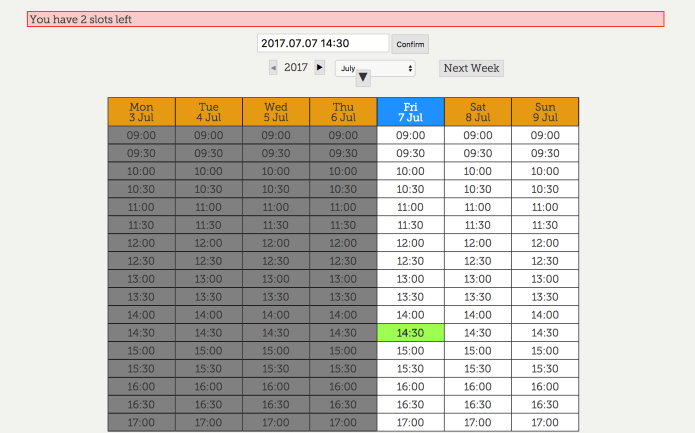Pick the 12:00 slot on Sunday 9 Jul
Viewport: 695px width, 433px height.
point(545,243)
